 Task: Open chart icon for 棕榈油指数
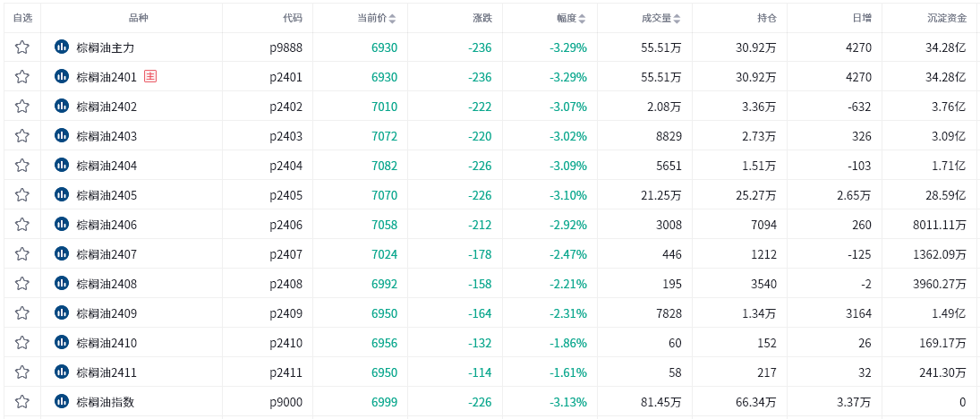(x=62, y=401)
